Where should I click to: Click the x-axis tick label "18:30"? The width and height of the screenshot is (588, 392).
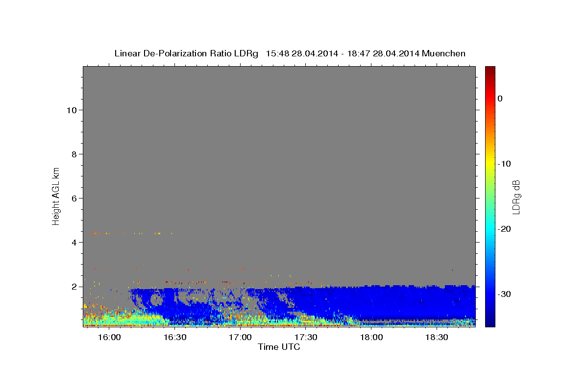coord(437,338)
